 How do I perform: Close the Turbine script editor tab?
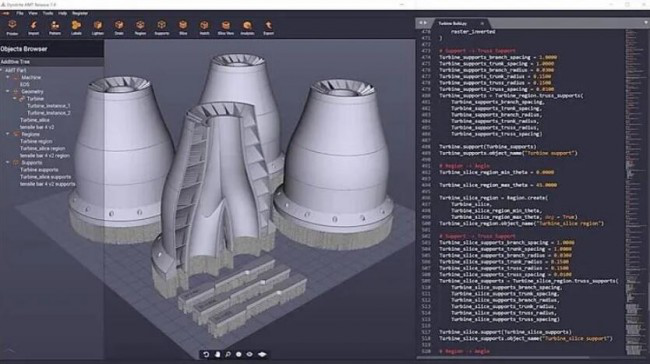[482, 24]
